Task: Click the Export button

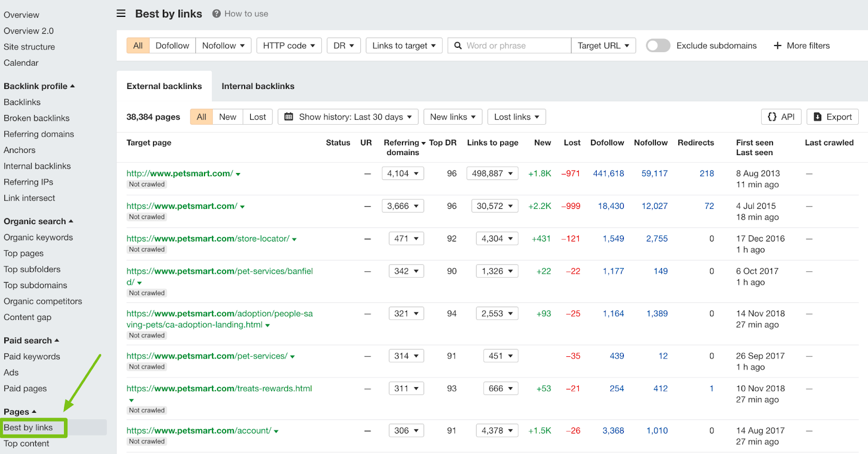Action: [x=833, y=117]
